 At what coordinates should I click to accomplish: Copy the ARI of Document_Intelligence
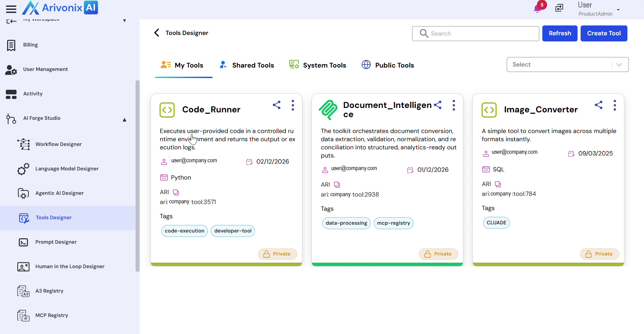[337, 185]
